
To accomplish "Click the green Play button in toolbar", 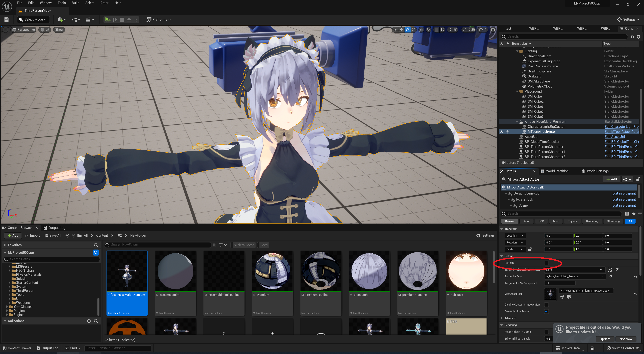I will (x=107, y=19).
